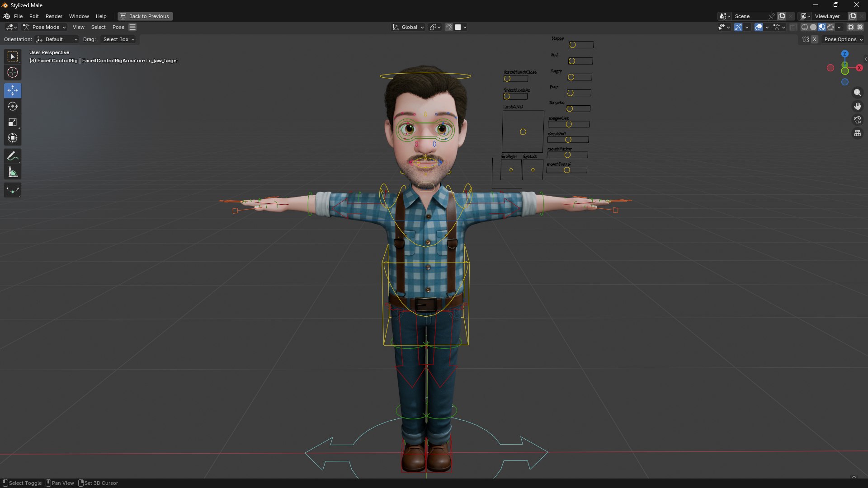The height and width of the screenshot is (488, 868).
Task: Switch to wireframe viewport shading
Action: pyautogui.click(x=805, y=27)
